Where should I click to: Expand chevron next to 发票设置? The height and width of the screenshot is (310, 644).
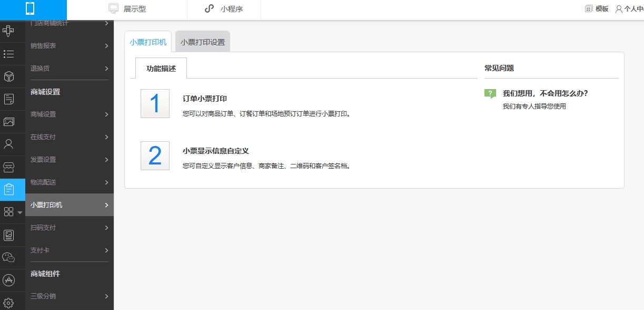pos(106,160)
